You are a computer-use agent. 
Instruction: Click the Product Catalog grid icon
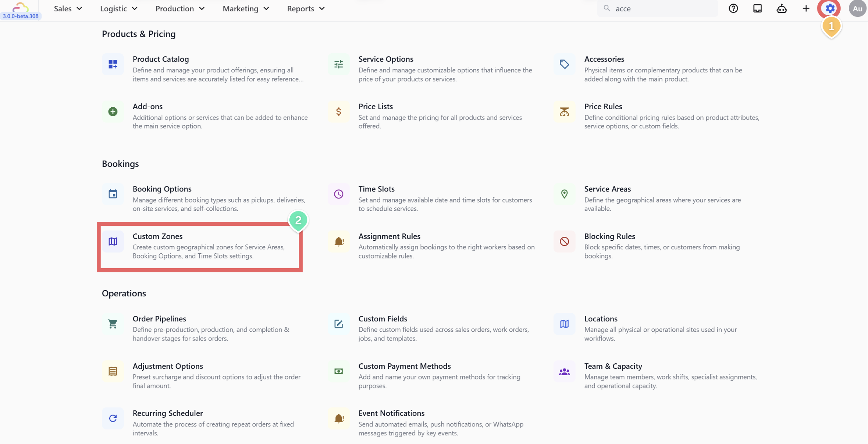click(113, 64)
